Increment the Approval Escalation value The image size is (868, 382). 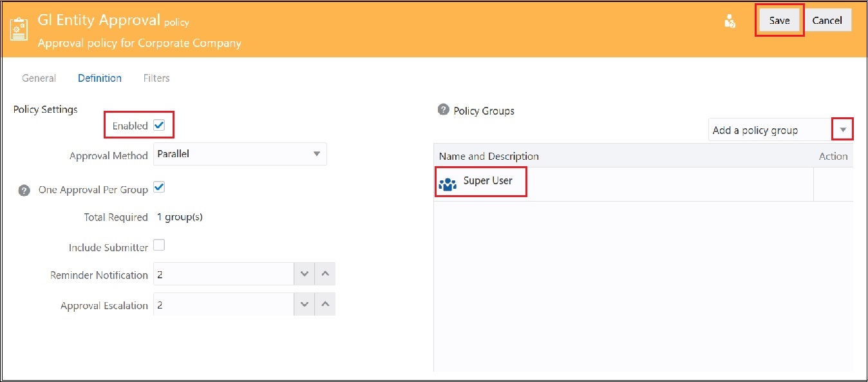[325, 303]
